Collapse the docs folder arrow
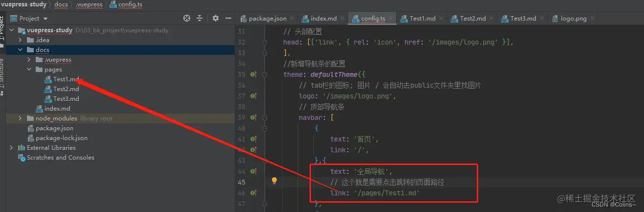This screenshot has width=644, height=212. tap(21, 50)
